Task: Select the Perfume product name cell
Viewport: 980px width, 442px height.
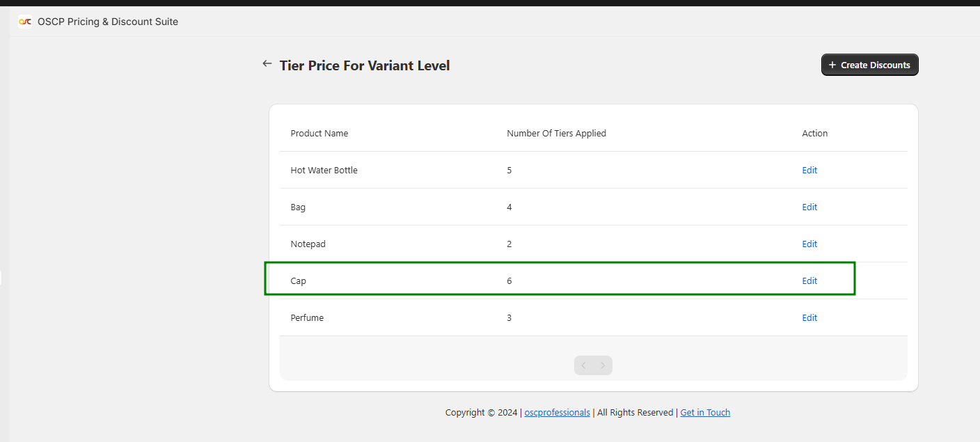Action: point(307,317)
